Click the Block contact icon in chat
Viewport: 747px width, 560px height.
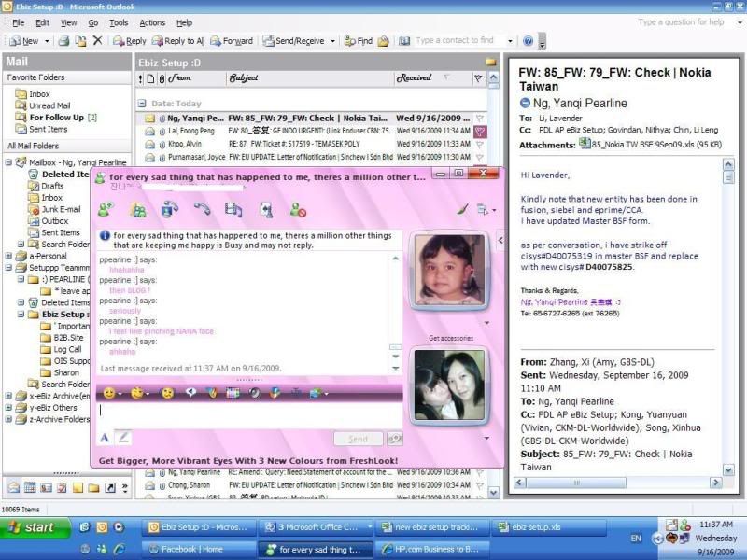pos(298,209)
